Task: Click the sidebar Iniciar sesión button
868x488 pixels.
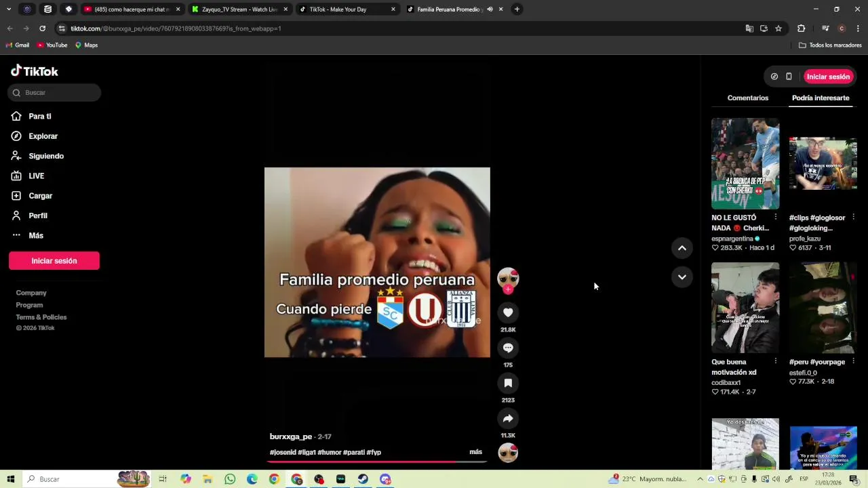Action: pos(54,261)
